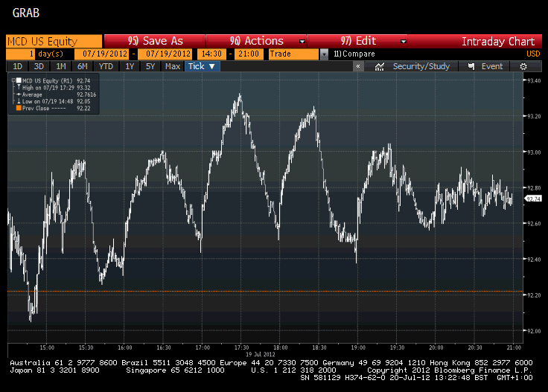Click the 11) Compare link

tap(354, 54)
